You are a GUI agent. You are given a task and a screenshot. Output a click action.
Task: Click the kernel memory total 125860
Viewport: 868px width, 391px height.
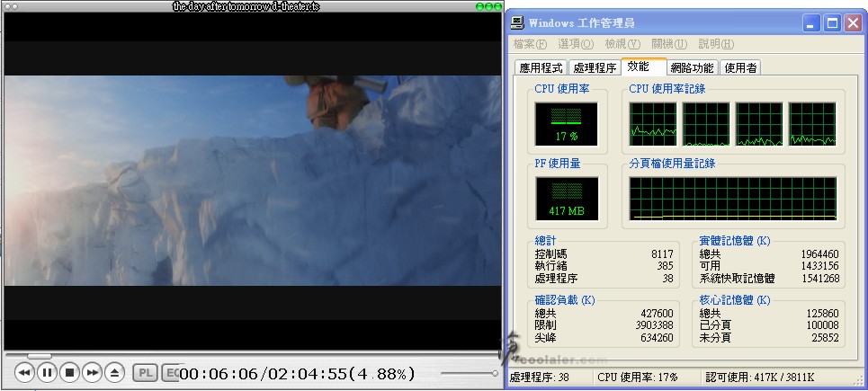coord(822,313)
